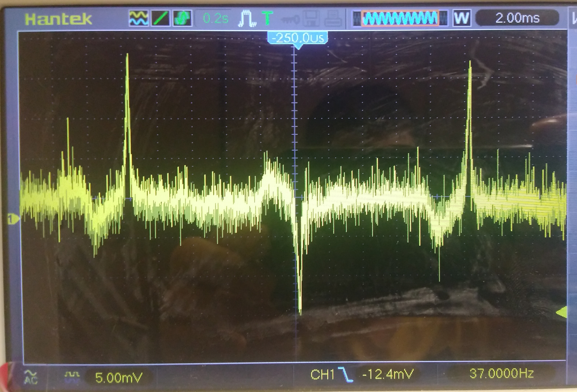Screen dimensions: 577x392
Task: Click the green T trigger status icon
Action: [x=267, y=18]
